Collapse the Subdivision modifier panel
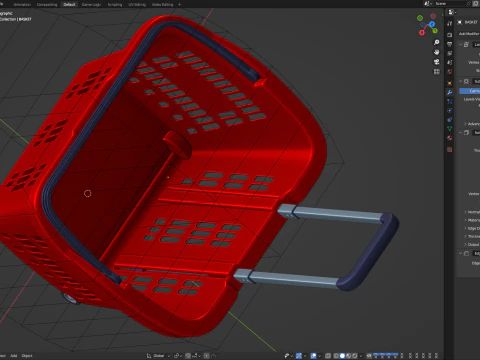Viewport: 480px width, 360px height. (461, 81)
